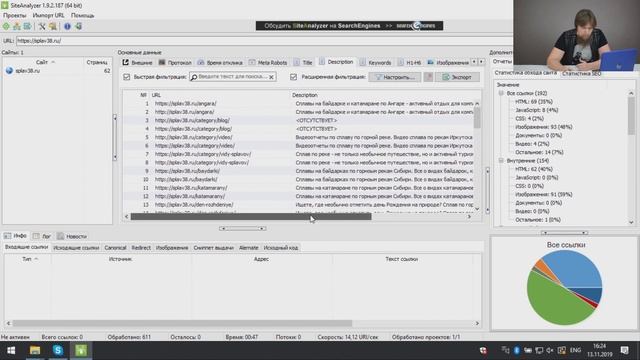Open the Импорт URL menu

click(x=48, y=16)
